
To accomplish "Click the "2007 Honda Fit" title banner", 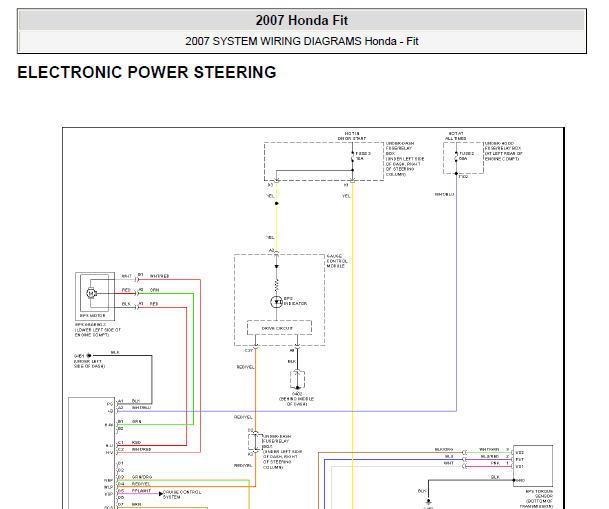I will point(301,20).
